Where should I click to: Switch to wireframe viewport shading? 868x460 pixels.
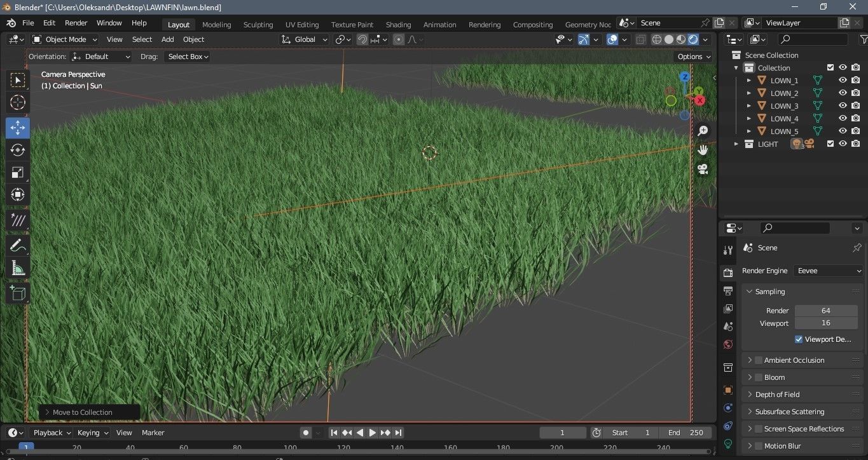[x=657, y=39]
